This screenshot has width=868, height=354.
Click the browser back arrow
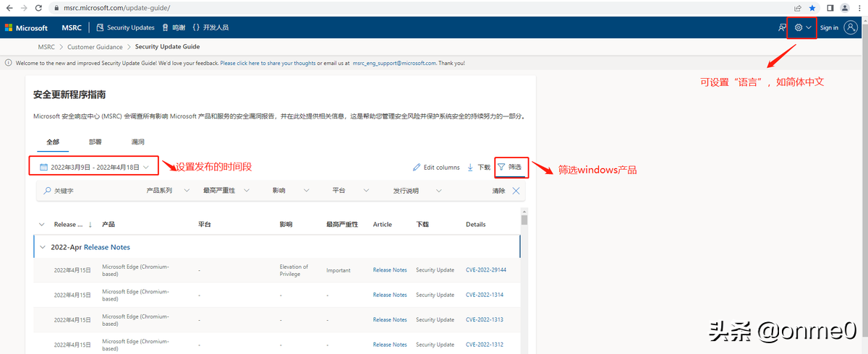point(8,7)
